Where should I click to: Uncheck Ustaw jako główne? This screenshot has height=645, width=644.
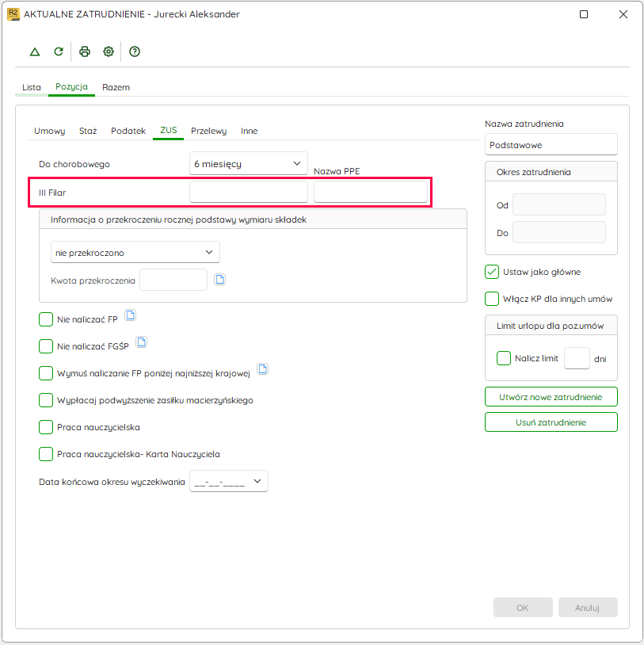492,272
